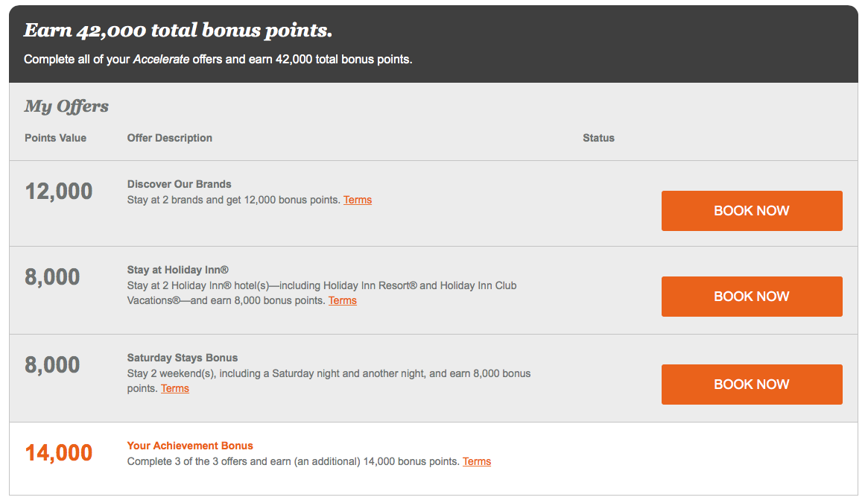Click the 8,000 value beside Saturday Stays Bonus
868x503 pixels.
tap(53, 365)
